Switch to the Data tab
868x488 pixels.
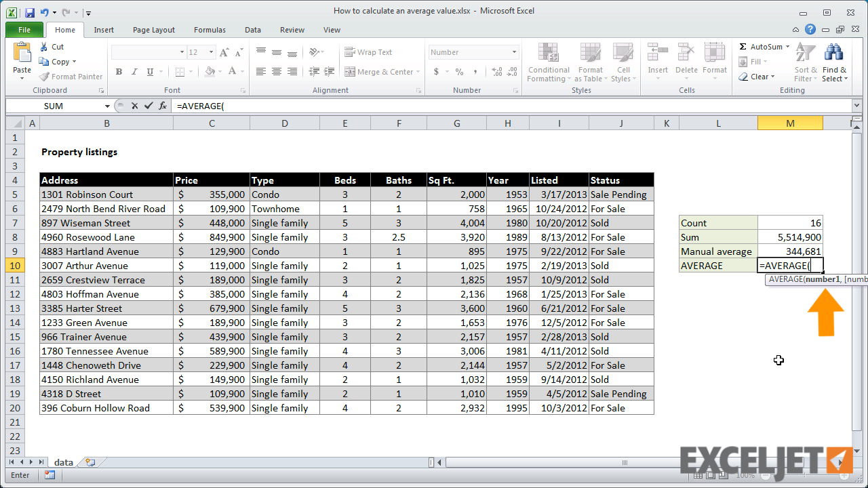point(253,30)
